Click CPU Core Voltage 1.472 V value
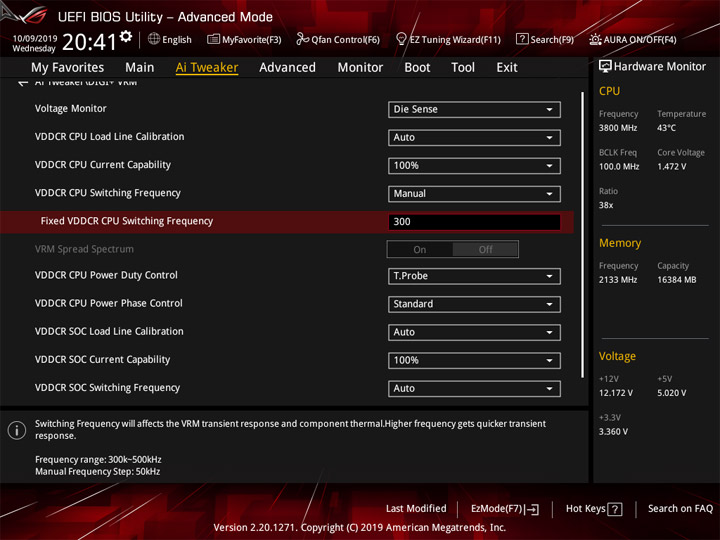This screenshot has height=540, width=720. click(x=671, y=167)
